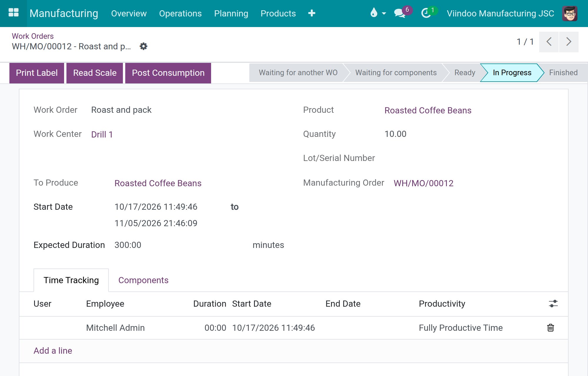Screen dimensions: 588x376
Task: Open the Drill 1 work center link
Action: point(102,135)
